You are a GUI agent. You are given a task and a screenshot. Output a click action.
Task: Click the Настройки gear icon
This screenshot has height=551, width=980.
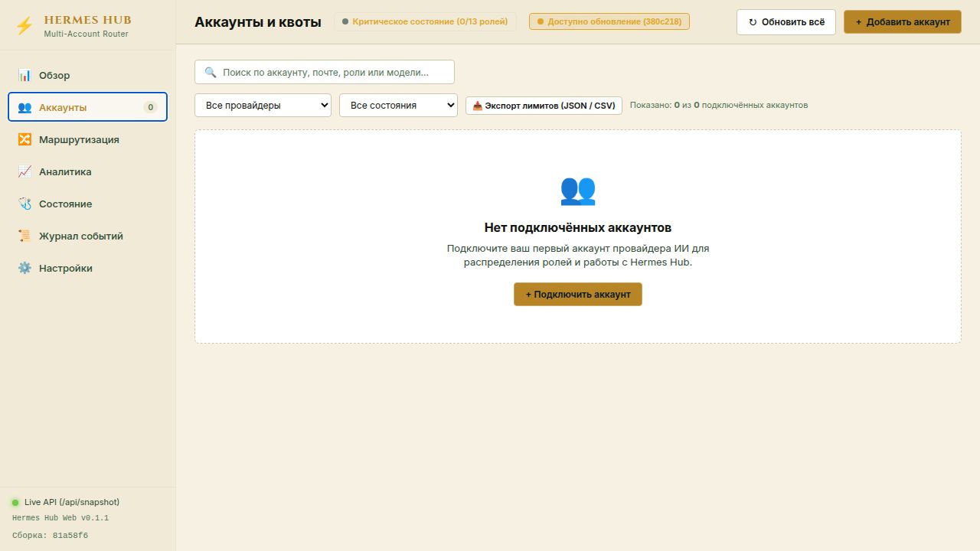pos(24,268)
